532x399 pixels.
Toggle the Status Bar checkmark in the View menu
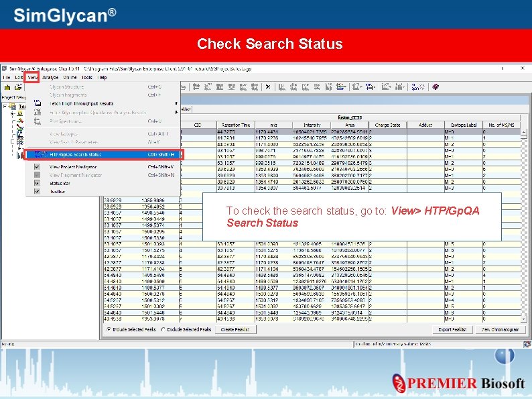(x=38, y=183)
